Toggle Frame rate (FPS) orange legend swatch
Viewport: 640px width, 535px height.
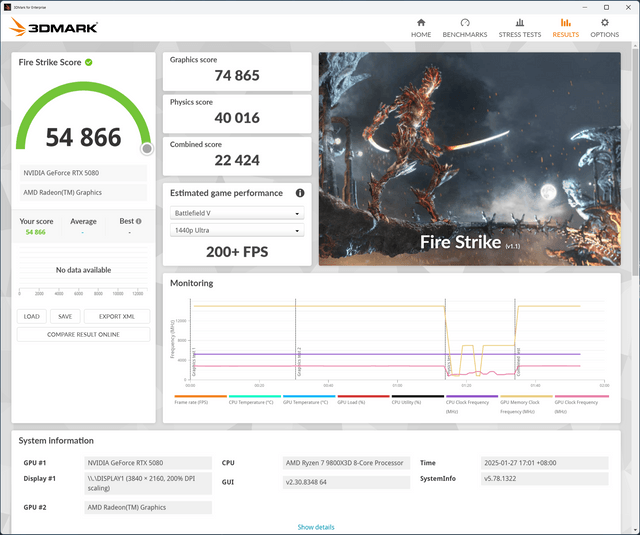coord(200,396)
